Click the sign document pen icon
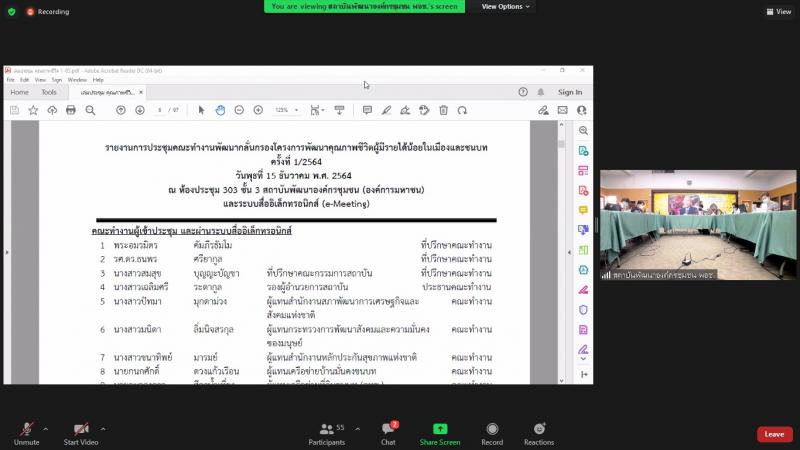The image size is (800, 450). [x=405, y=110]
